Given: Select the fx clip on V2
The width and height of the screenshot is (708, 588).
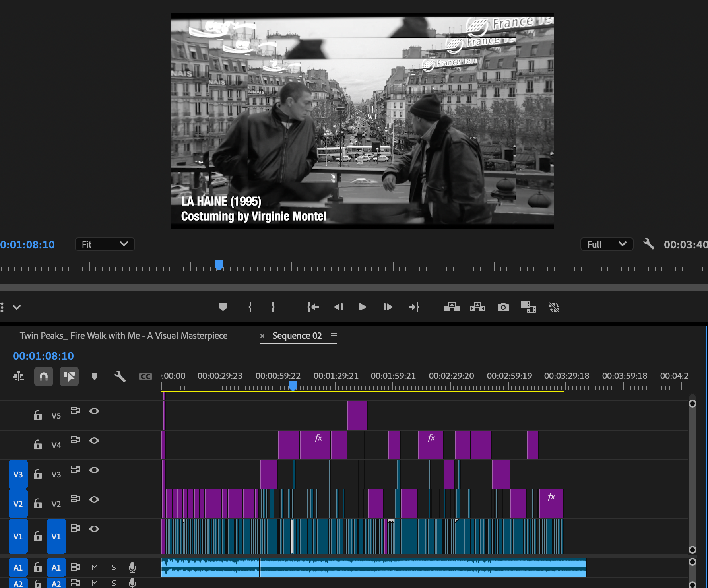Looking at the screenshot, I should pyautogui.click(x=551, y=504).
